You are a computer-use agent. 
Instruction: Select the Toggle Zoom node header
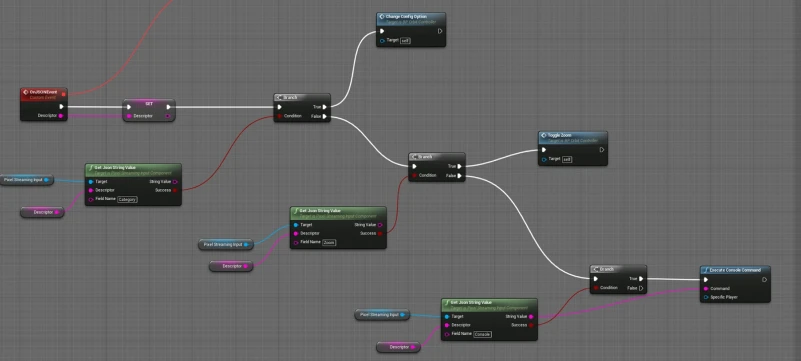pos(573,137)
